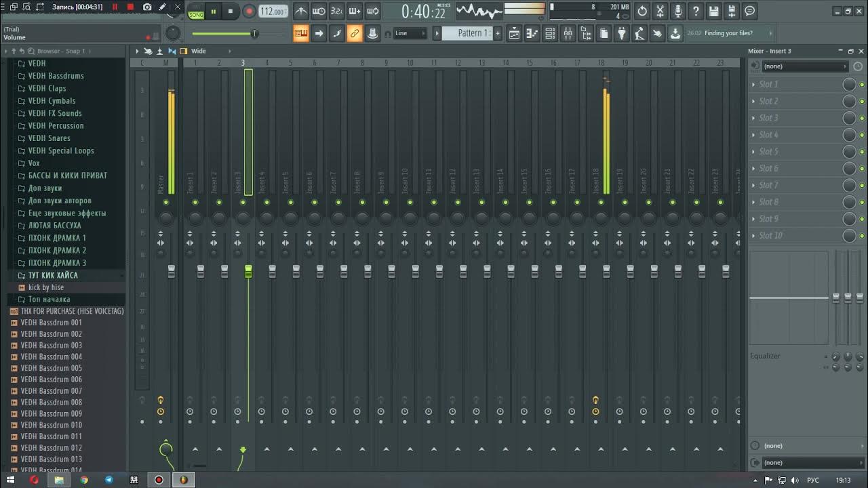Viewport: 868px width, 488px height.
Task: Stop the screen recorder red square
Action: [x=130, y=7]
